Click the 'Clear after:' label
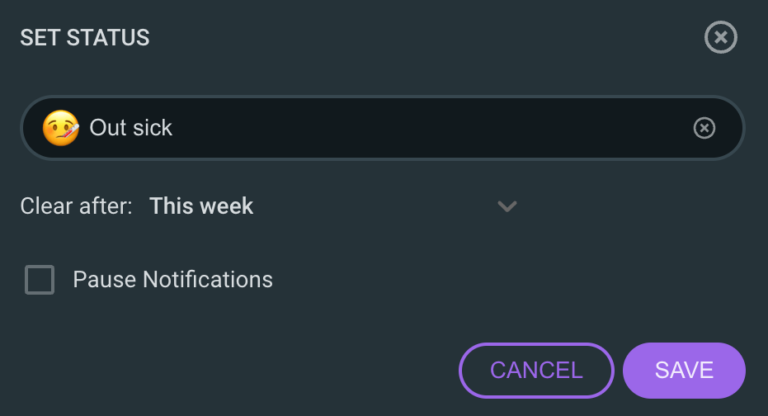The image size is (768, 416). coord(76,207)
